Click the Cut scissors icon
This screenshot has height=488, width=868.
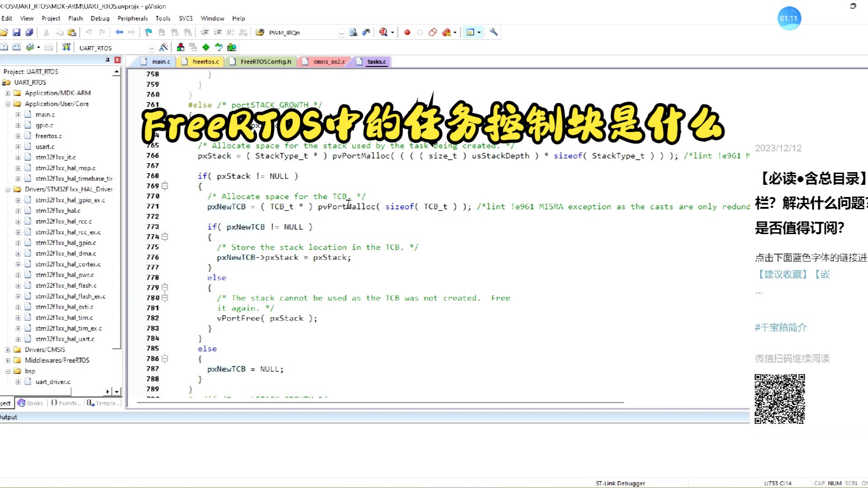tap(46, 32)
